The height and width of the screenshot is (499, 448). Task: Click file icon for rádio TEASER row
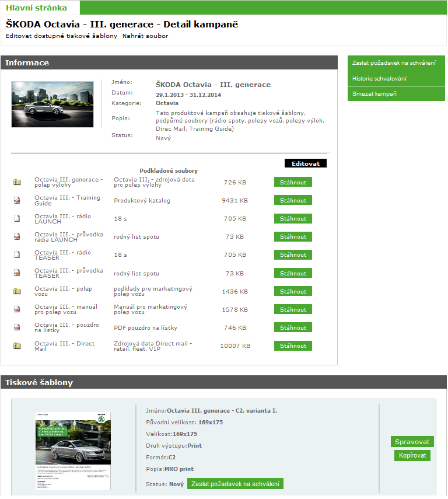click(17, 255)
